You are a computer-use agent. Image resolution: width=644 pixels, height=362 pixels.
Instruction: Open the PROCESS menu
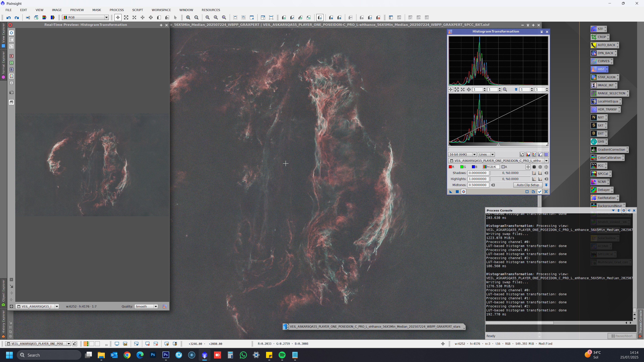tap(117, 10)
